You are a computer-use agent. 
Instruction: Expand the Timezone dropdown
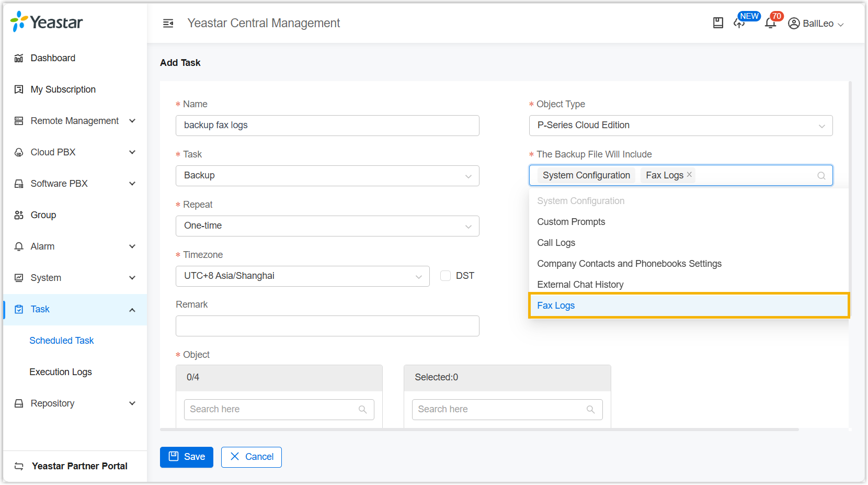pos(302,276)
